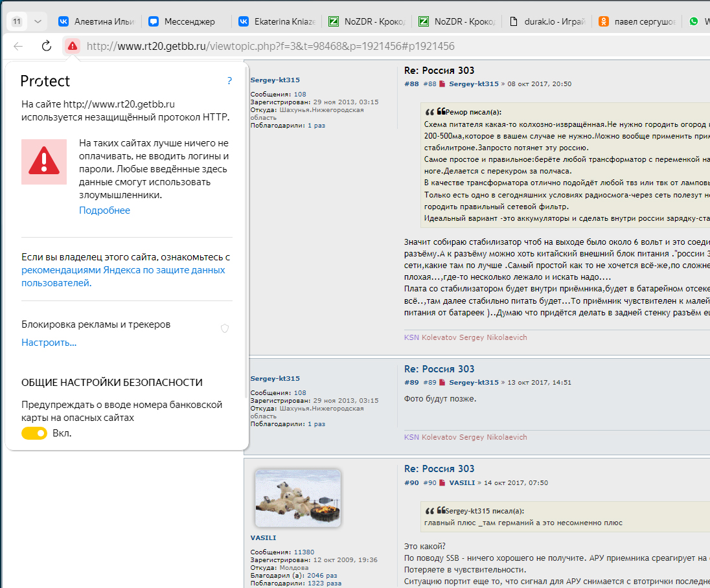710x588 pixels.
Task: Go back using the back arrow
Action: (18, 46)
